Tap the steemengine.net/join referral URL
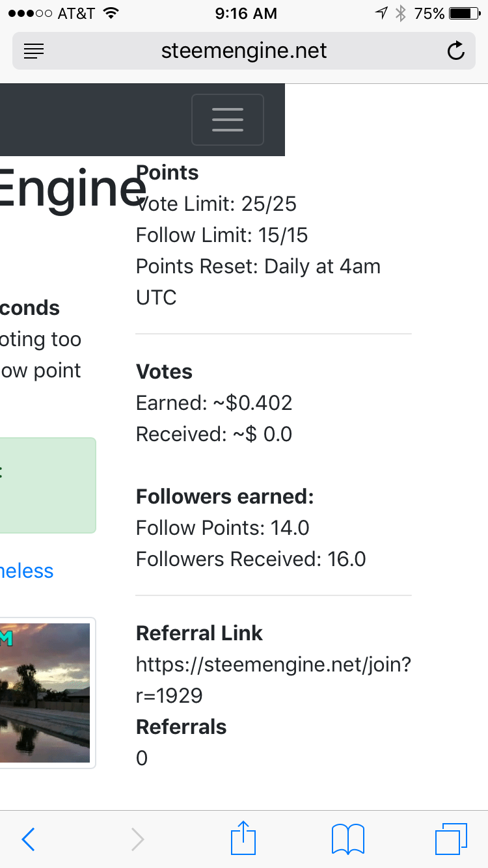Viewport: 488px width, 868px height. (273, 679)
